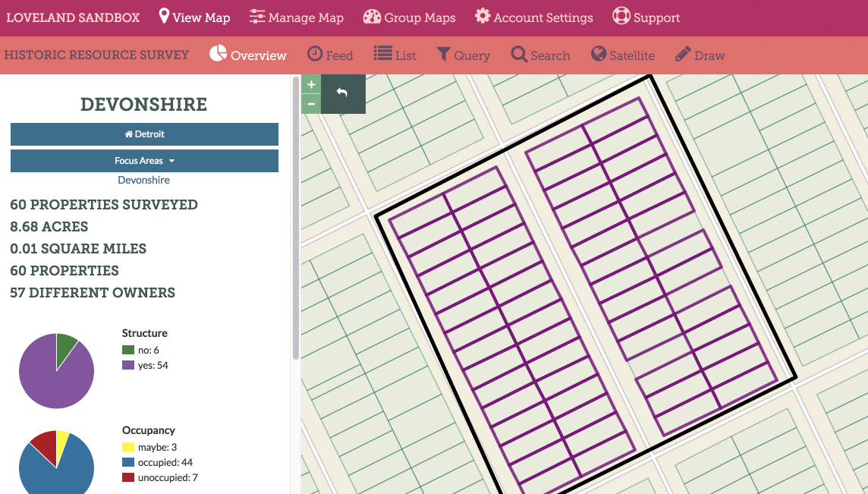Click the Historic Resource Survey title
868x494 pixels.
click(x=96, y=55)
